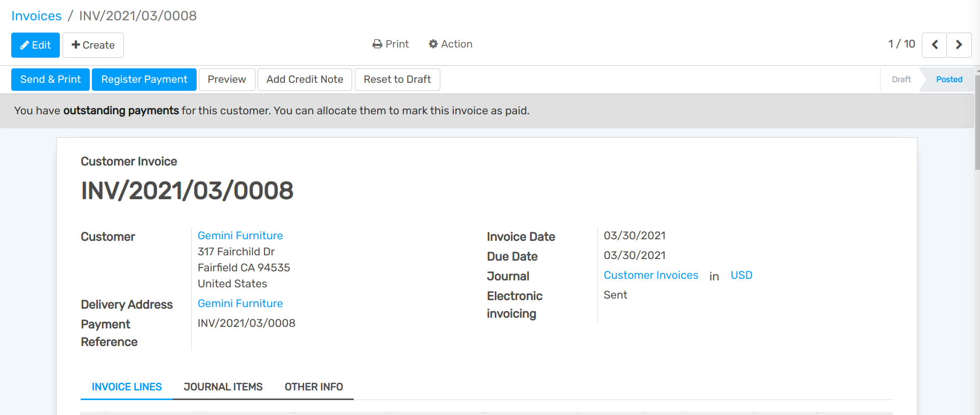The width and height of the screenshot is (980, 415).
Task: Open the Action gear menu
Action: pyautogui.click(x=450, y=44)
